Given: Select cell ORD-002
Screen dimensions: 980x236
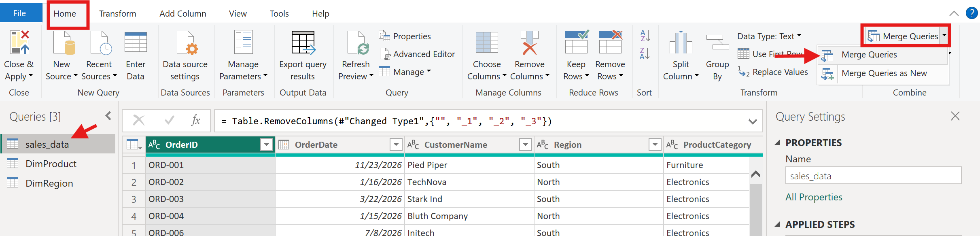Looking at the screenshot, I should click(210, 182).
